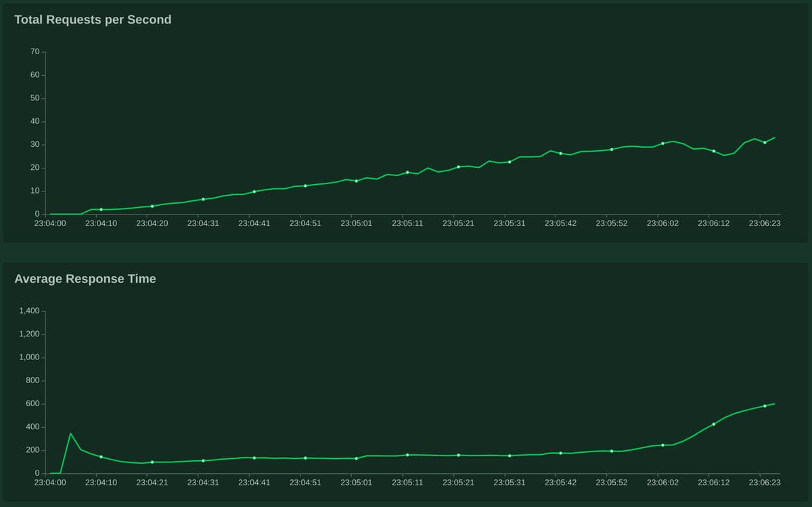812x507 pixels.
Task: Click the 400 label on Response Time y-axis
Action: (x=32, y=427)
